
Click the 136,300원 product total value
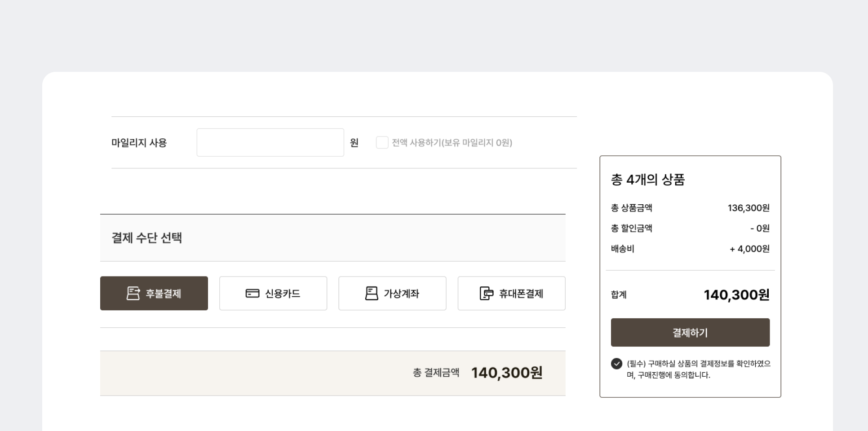coord(748,208)
